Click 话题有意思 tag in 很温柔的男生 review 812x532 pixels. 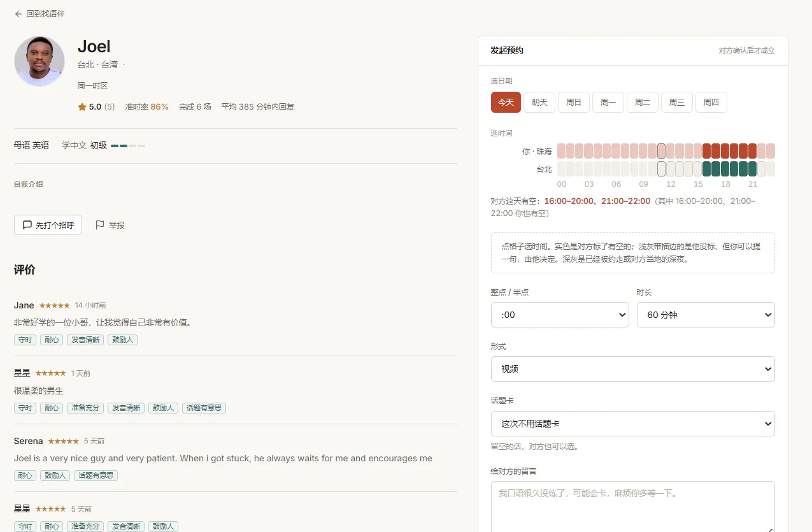point(204,408)
